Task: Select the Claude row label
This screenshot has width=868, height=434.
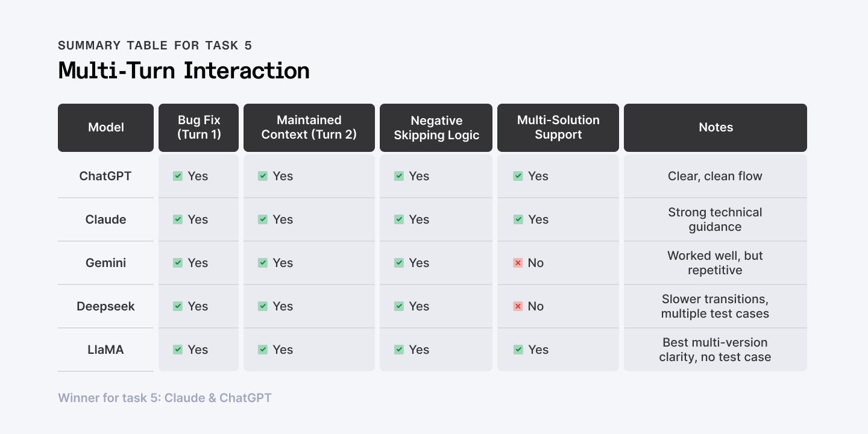Action: coord(106,219)
